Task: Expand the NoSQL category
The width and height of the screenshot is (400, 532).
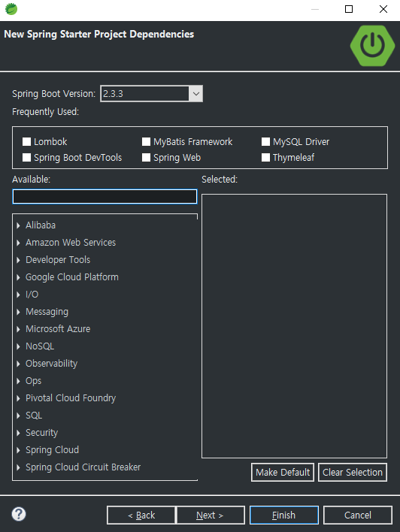Action: pyautogui.click(x=18, y=346)
